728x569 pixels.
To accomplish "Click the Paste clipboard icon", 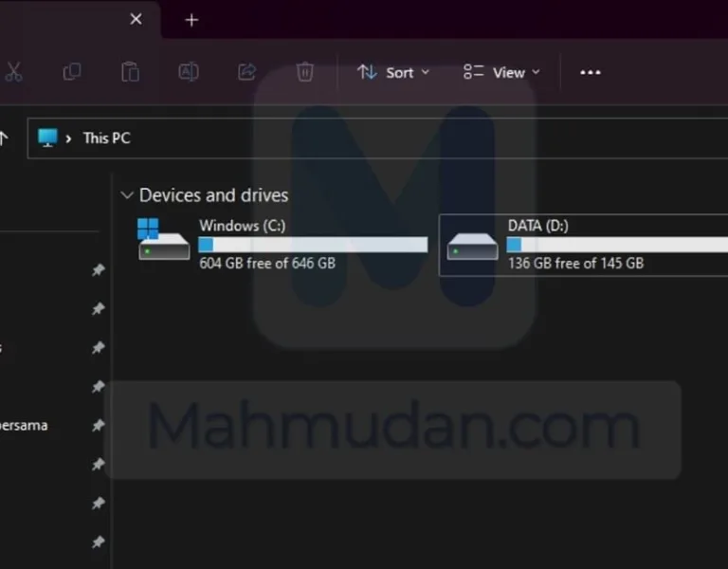I will tap(130, 72).
